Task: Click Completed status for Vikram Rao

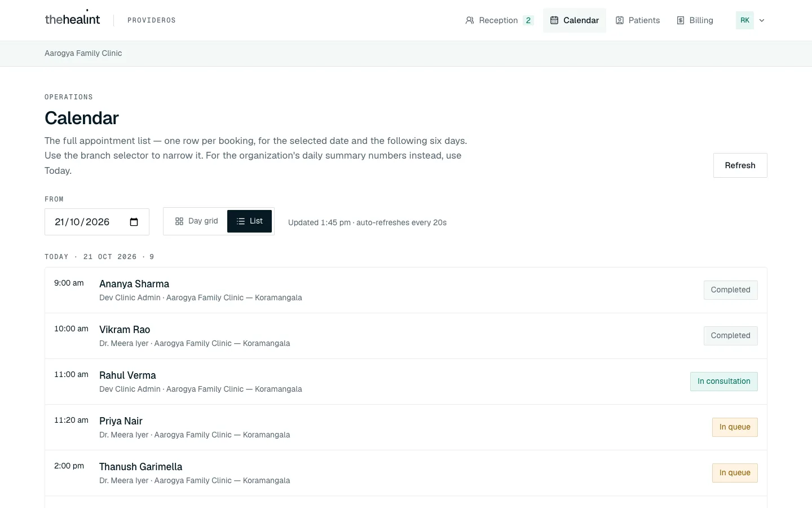Action: pos(730,336)
